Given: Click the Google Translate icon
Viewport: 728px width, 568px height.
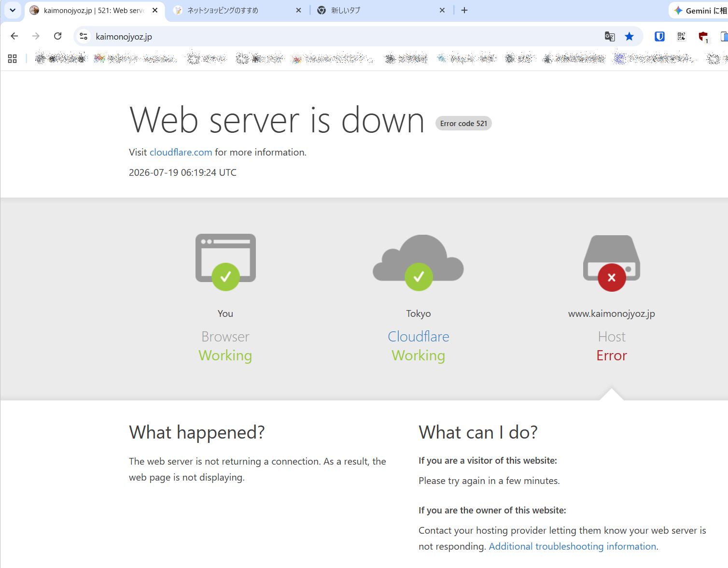Looking at the screenshot, I should click(610, 36).
